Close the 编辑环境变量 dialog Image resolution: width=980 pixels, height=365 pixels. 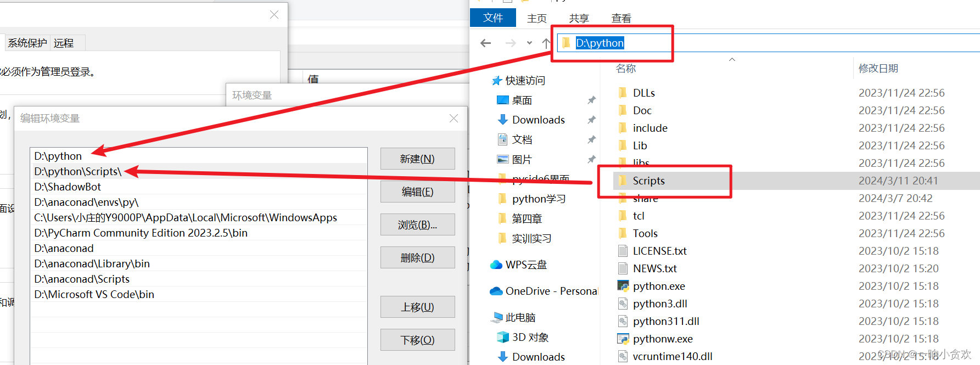(453, 118)
